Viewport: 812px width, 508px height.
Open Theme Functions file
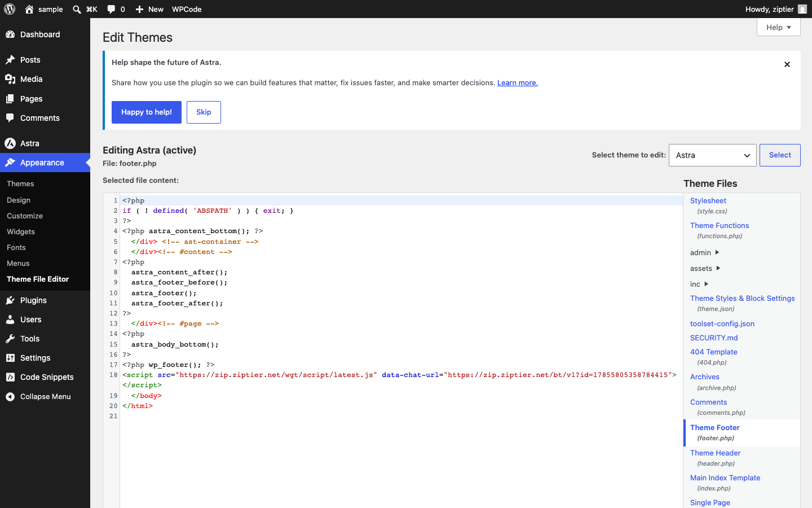point(720,226)
